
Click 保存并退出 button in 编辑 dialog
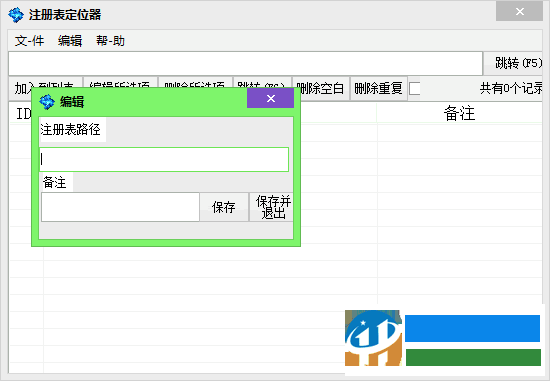click(x=271, y=207)
